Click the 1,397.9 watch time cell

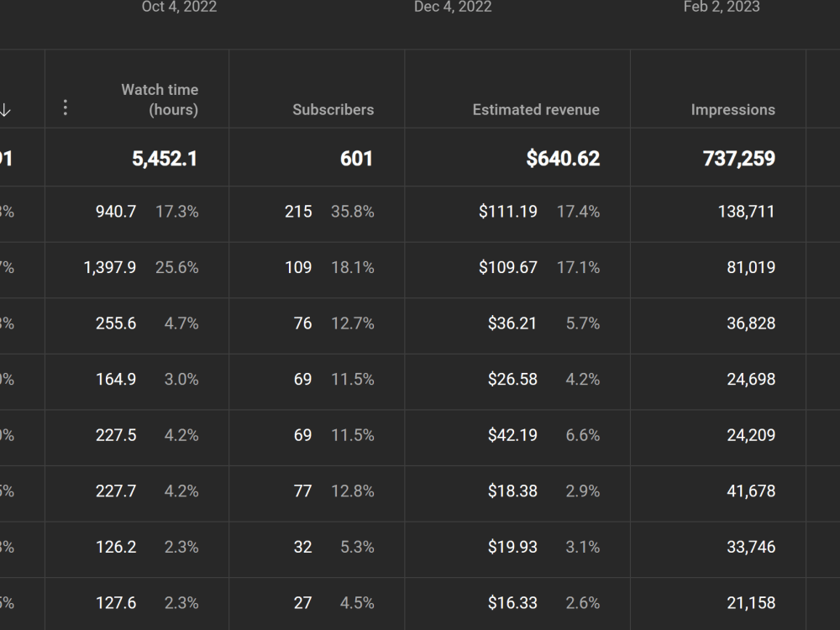click(x=110, y=267)
